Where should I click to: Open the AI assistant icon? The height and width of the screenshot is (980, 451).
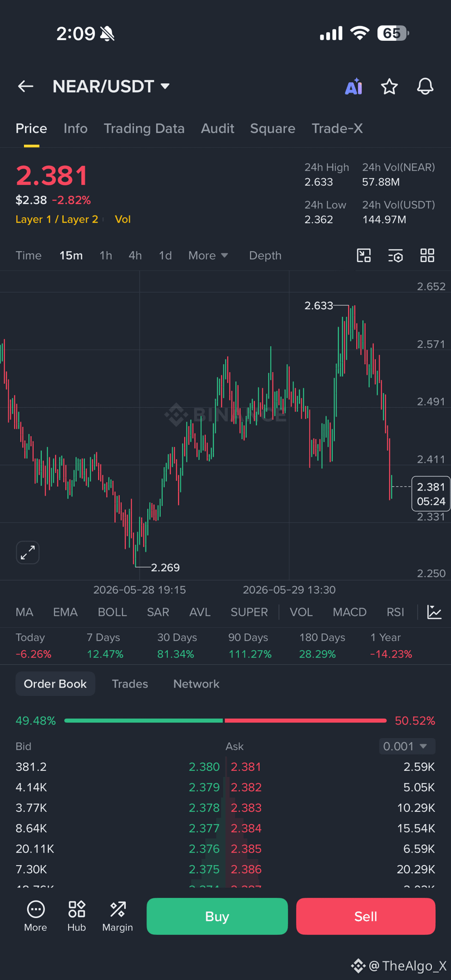pos(354,87)
